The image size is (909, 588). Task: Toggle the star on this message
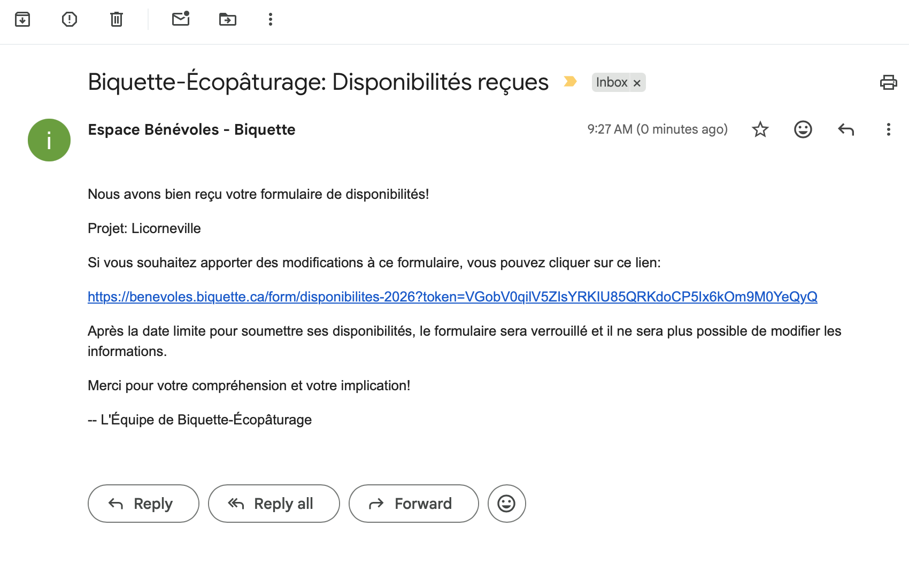click(x=760, y=129)
